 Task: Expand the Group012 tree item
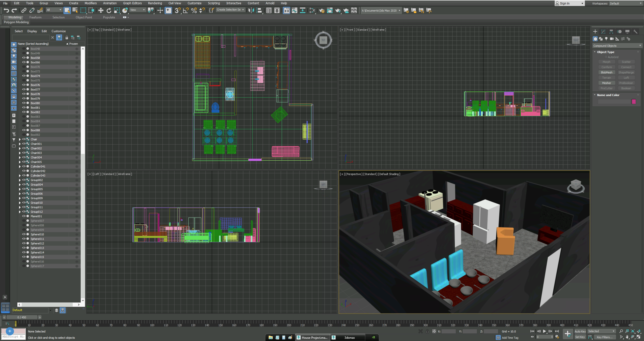[20, 212]
